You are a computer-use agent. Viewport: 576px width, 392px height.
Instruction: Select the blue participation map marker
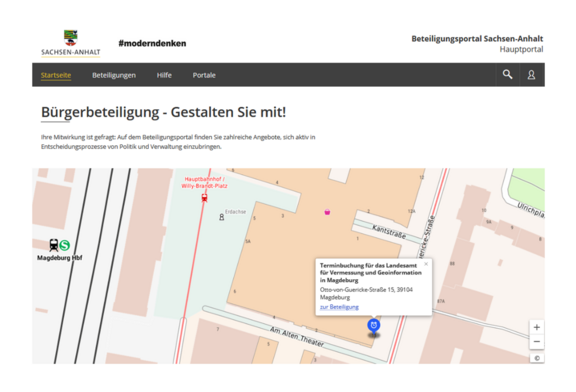[374, 326]
